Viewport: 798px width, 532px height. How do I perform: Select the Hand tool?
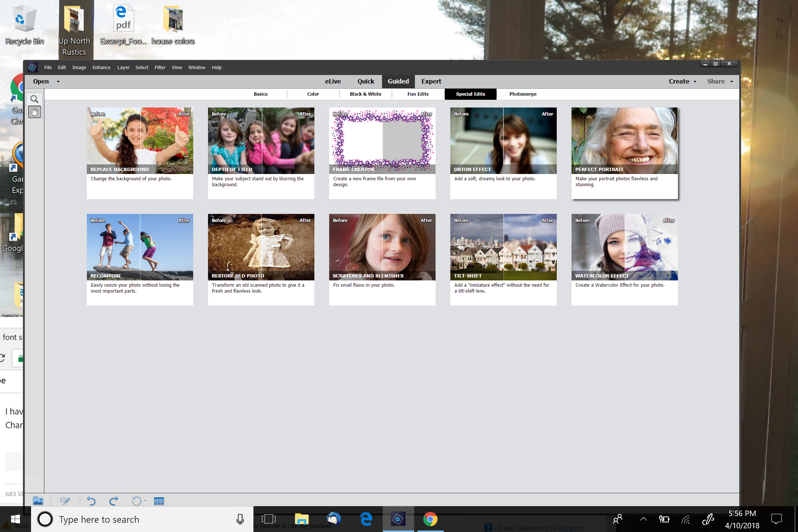pyautogui.click(x=34, y=112)
